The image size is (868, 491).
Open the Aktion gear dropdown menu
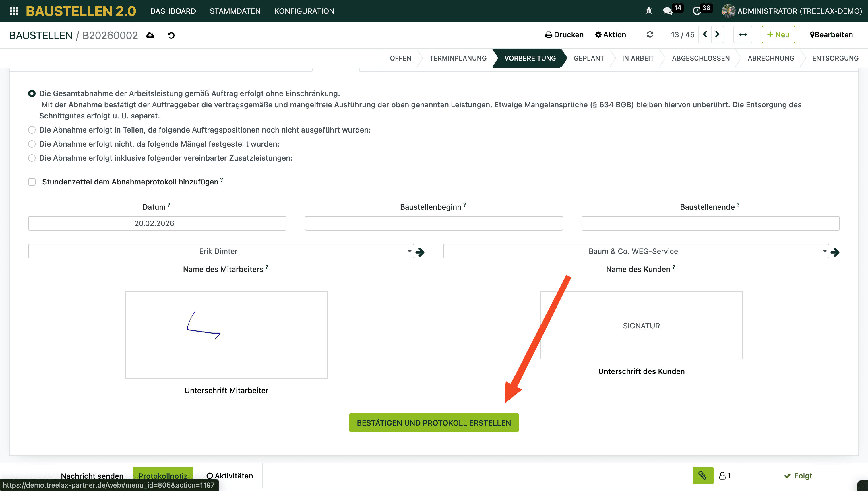[x=610, y=34]
